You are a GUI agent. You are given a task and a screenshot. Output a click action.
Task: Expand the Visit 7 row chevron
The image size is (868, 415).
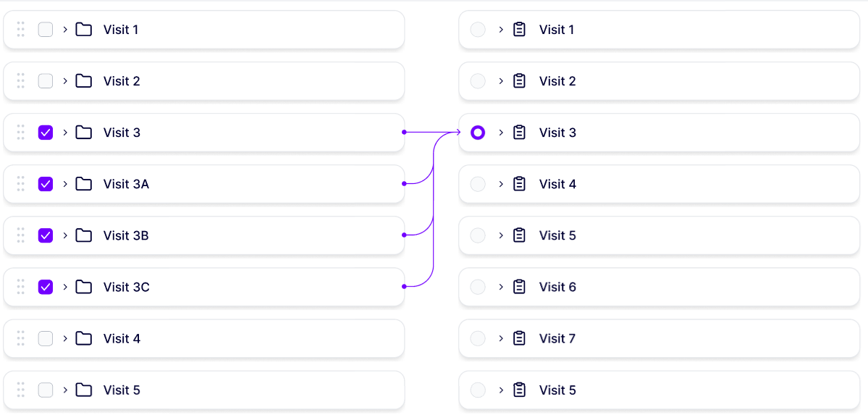tap(500, 338)
